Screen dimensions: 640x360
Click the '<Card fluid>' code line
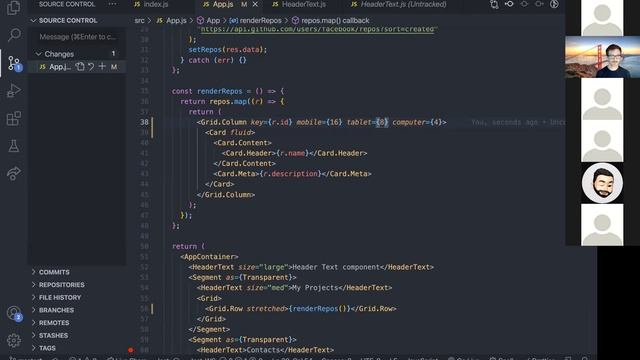click(x=230, y=133)
